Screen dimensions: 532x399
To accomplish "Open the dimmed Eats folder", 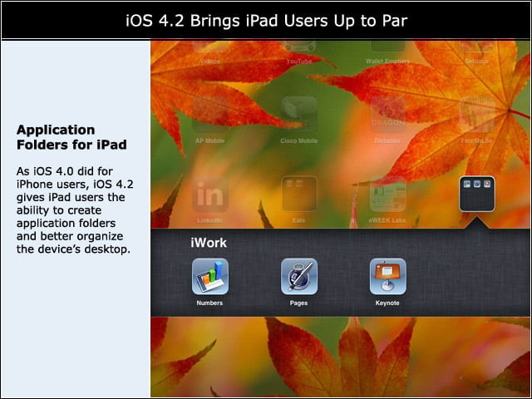I will pos(299,194).
